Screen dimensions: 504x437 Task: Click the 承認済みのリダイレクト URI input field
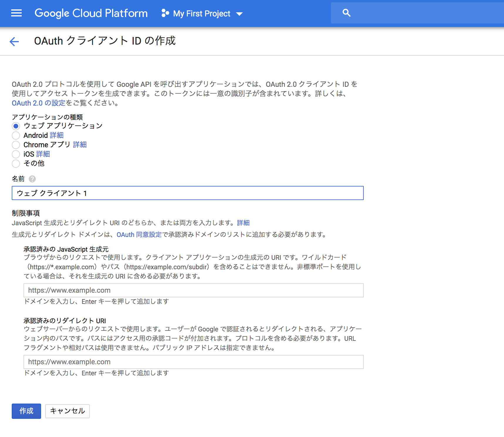tap(193, 362)
